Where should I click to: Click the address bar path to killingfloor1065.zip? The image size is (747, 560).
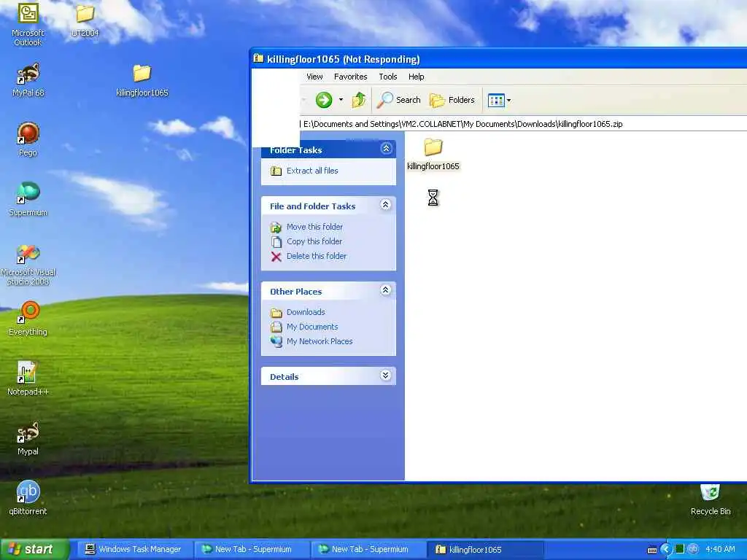click(463, 124)
